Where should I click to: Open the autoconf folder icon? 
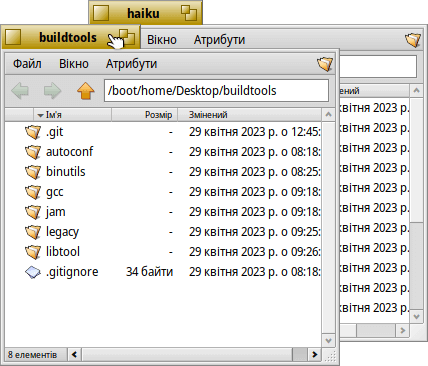point(33,152)
